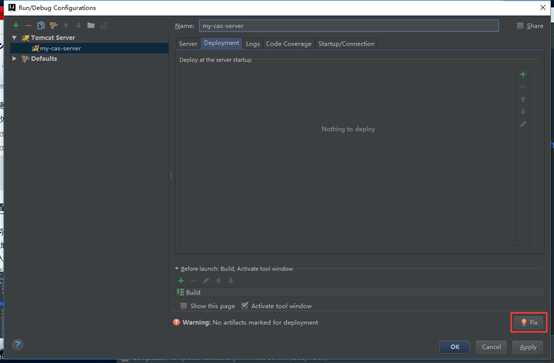The width and height of the screenshot is (554, 363).
Task: Select my-cas-server in configuration tree
Action: [x=89, y=48]
